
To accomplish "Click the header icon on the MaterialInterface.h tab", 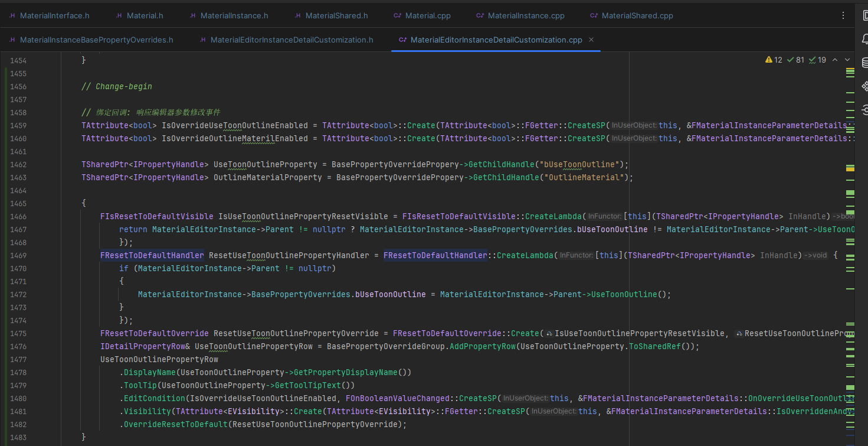I will (x=13, y=15).
